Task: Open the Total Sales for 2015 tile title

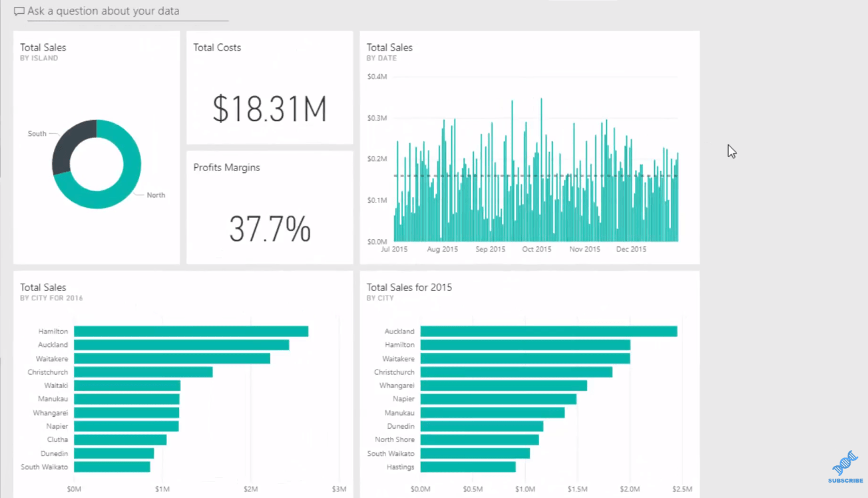Action: pyautogui.click(x=409, y=287)
